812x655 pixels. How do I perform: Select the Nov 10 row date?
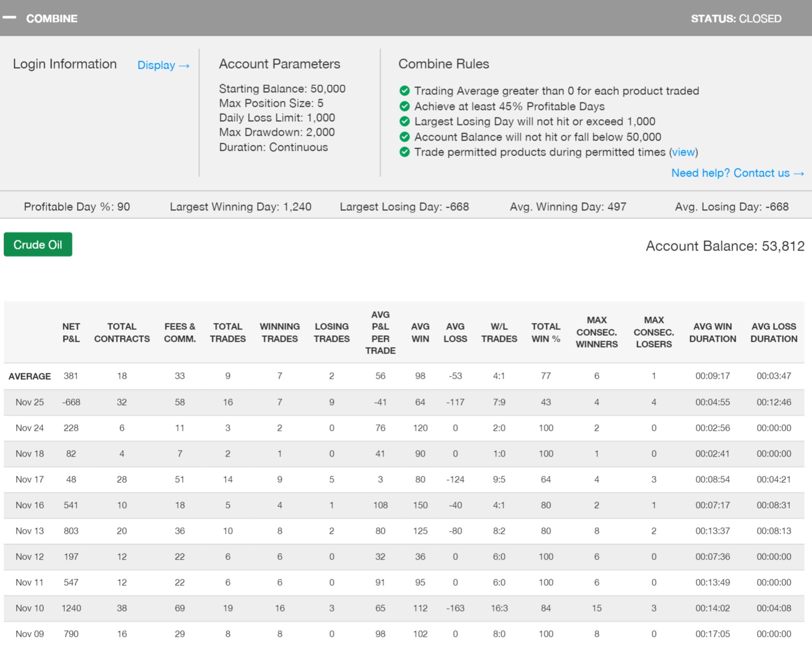[x=30, y=608]
